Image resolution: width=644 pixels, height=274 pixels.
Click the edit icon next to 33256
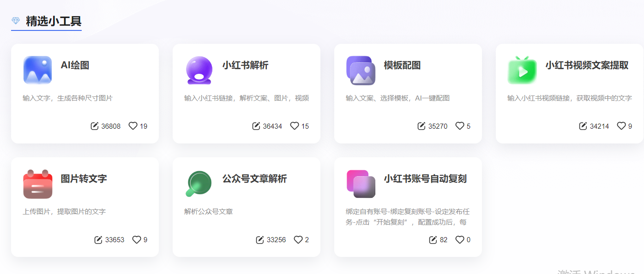[260, 239]
